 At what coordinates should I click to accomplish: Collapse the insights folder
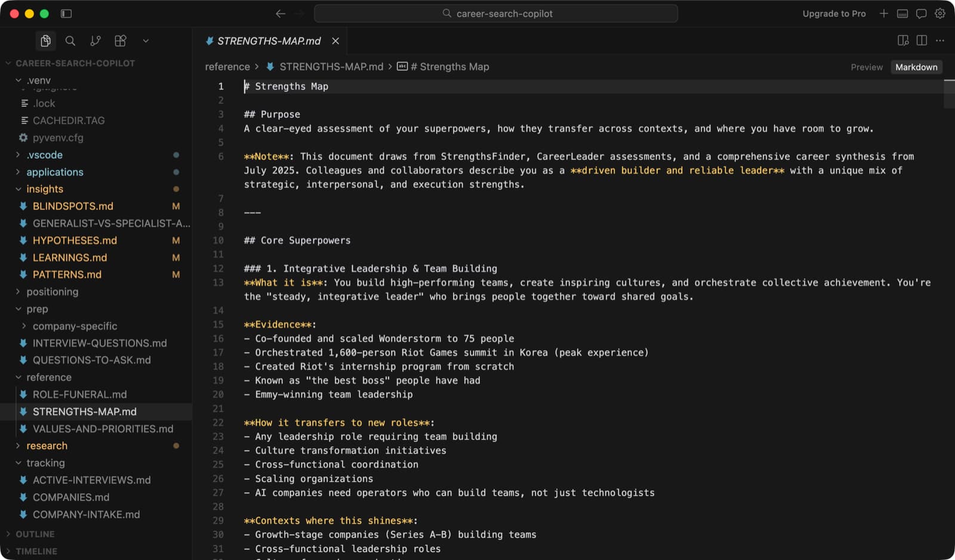coord(44,189)
